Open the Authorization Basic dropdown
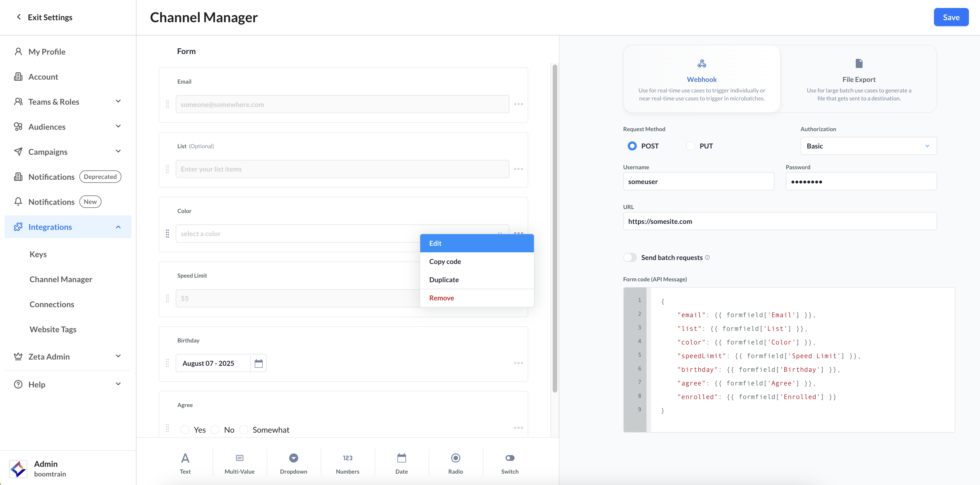The image size is (980, 485). point(868,146)
